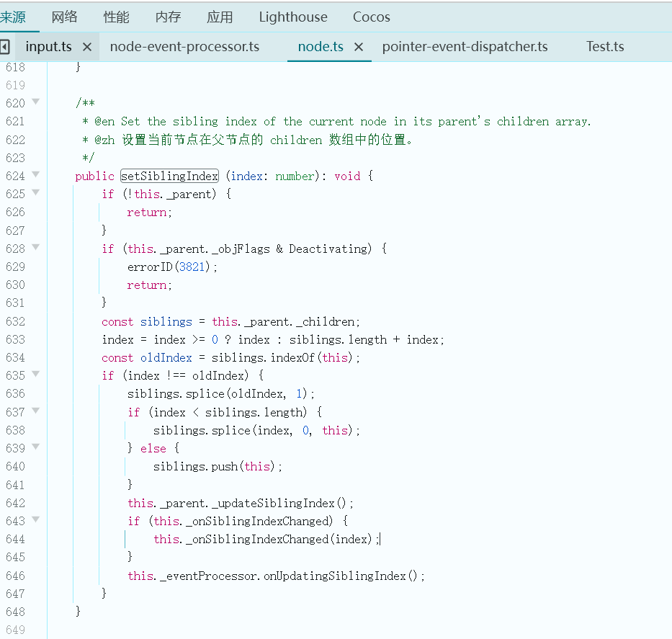Collapse fold arrow at line 635
The width and height of the screenshot is (672, 639).
coord(36,374)
